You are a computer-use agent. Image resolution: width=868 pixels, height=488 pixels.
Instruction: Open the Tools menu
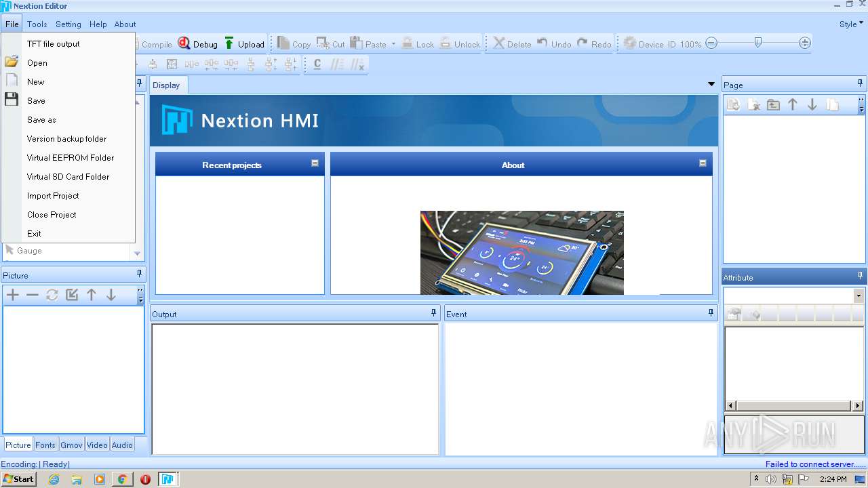coord(37,24)
